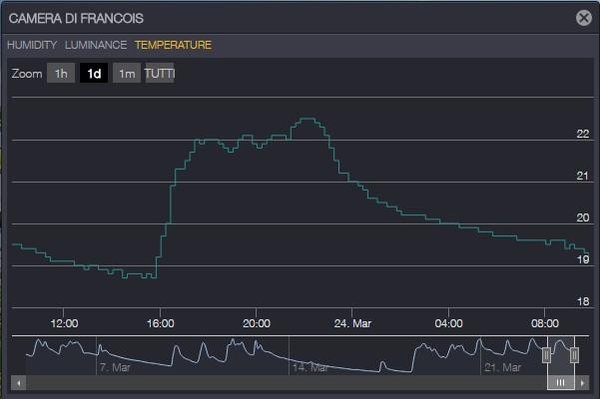Image resolution: width=600 pixels, height=399 pixels.
Task: Click the 22 degree axis value
Action: (583, 134)
